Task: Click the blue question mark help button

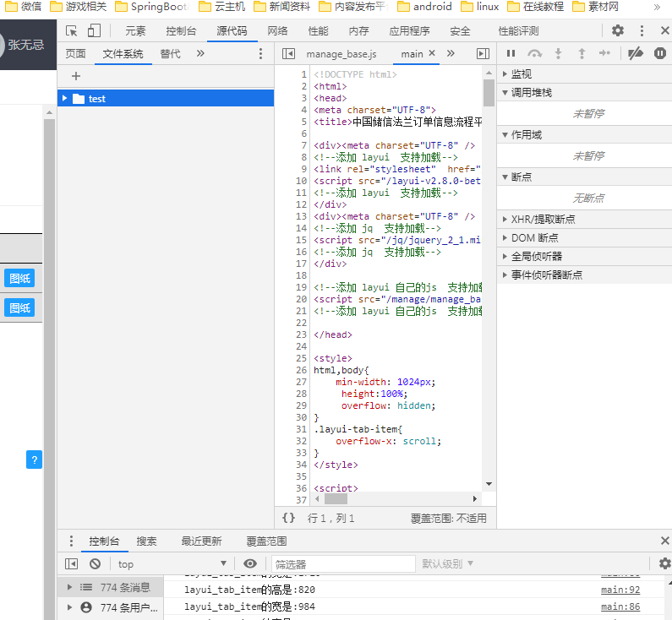Action: pyautogui.click(x=35, y=460)
